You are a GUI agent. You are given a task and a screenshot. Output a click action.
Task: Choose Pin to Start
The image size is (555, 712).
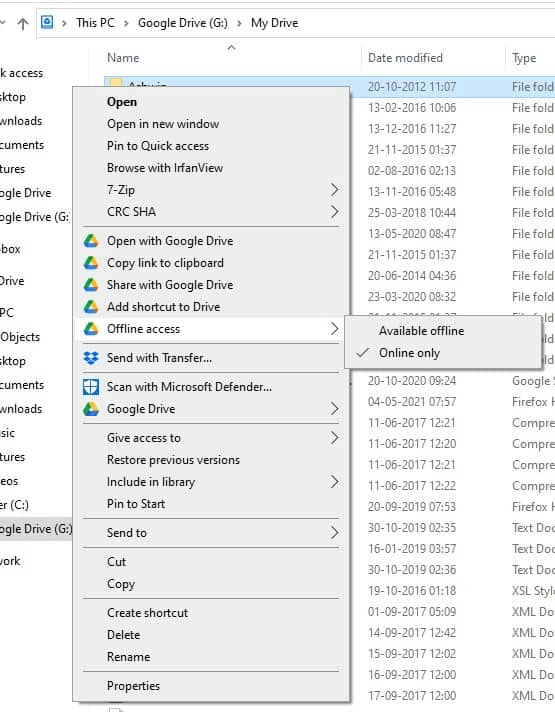pyautogui.click(x=136, y=504)
